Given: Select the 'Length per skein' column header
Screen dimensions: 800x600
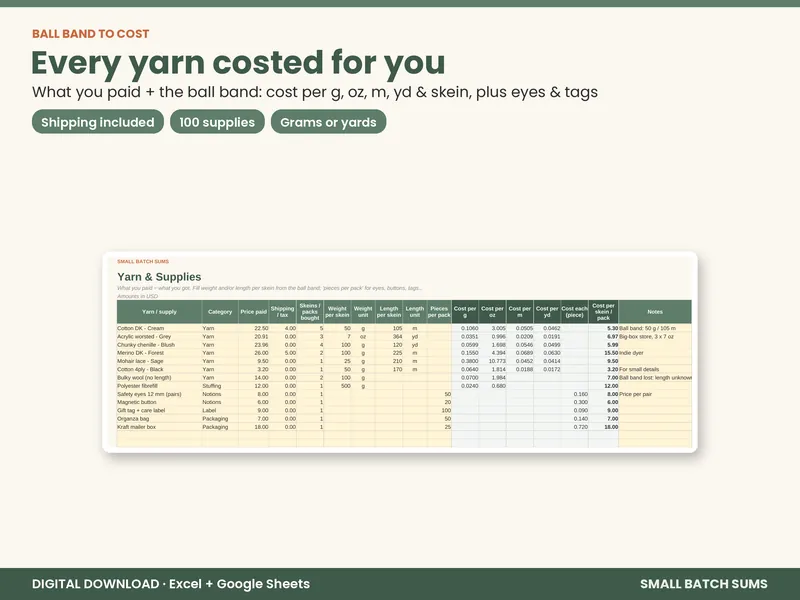Looking at the screenshot, I should point(389,312).
